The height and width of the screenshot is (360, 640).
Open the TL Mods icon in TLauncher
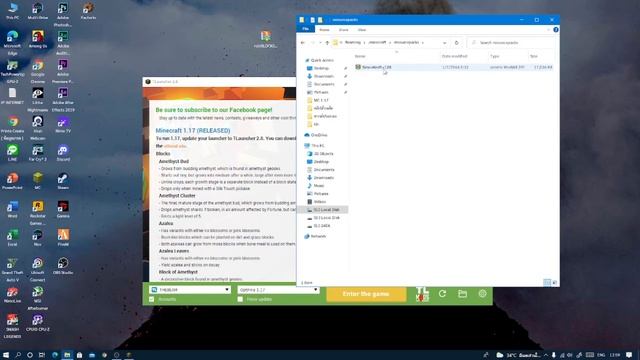[x=422, y=294]
